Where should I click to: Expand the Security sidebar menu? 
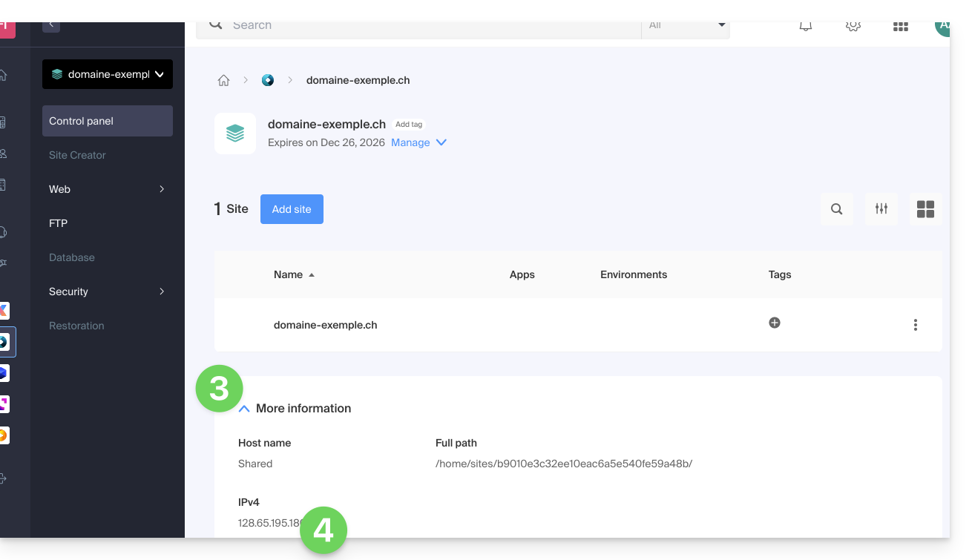point(107,291)
